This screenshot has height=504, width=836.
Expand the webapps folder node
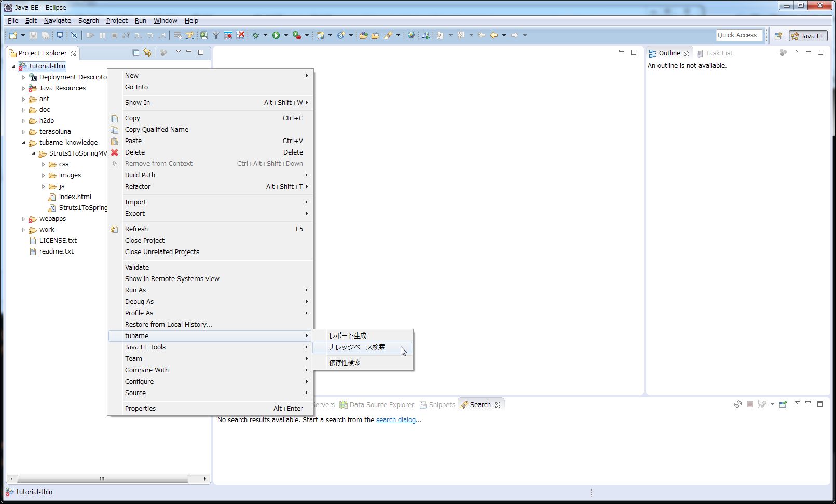click(x=23, y=219)
